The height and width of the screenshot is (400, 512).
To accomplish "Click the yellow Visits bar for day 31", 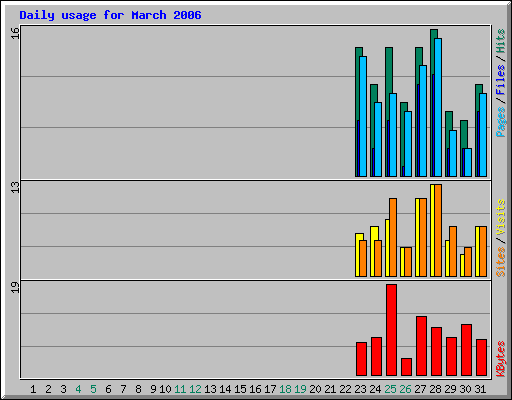I will (x=478, y=251).
